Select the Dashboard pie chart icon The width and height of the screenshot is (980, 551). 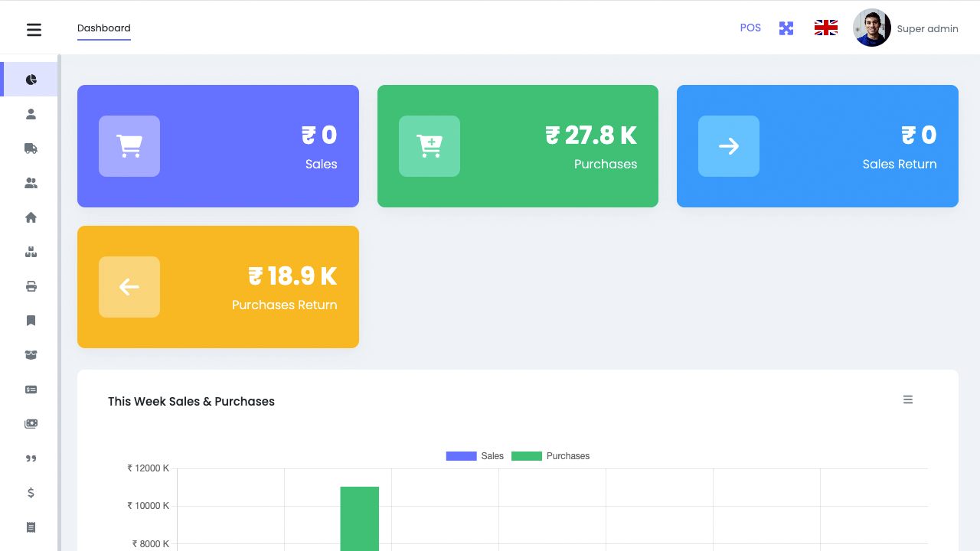pos(31,79)
